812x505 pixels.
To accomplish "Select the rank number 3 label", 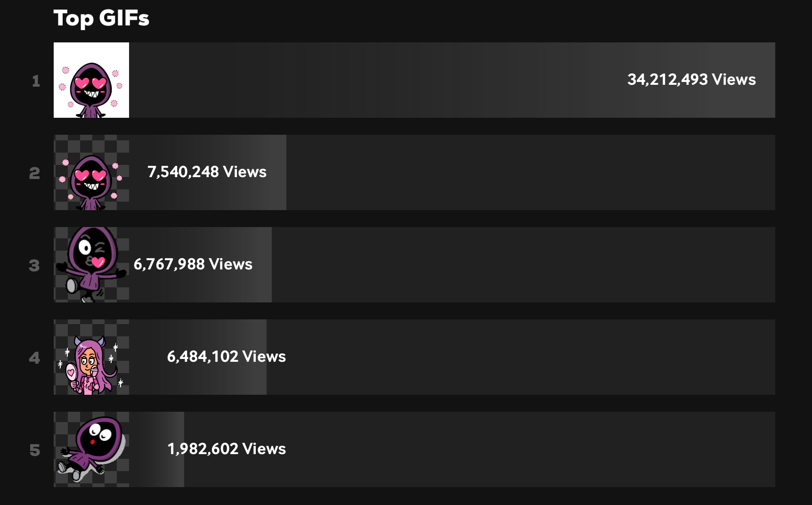I will click(34, 266).
